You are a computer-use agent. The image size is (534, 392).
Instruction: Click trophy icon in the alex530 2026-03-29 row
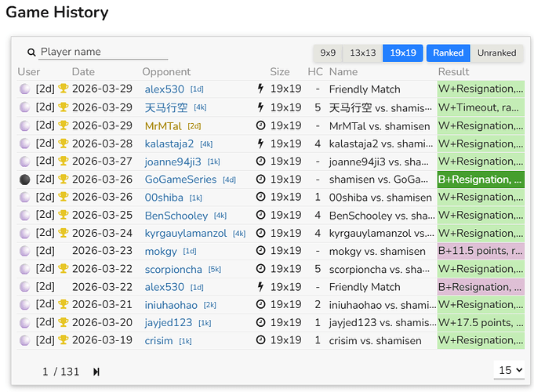(64, 89)
